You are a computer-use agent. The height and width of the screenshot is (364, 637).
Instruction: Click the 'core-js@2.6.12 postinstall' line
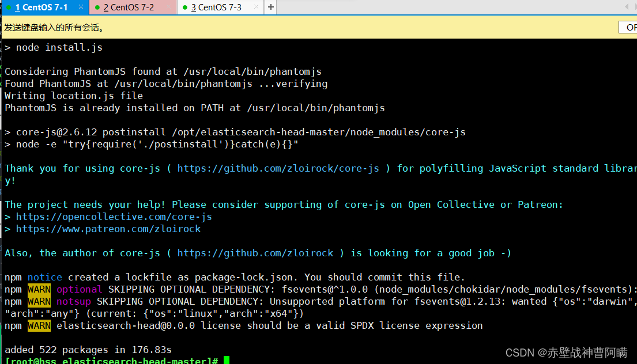(x=235, y=132)
